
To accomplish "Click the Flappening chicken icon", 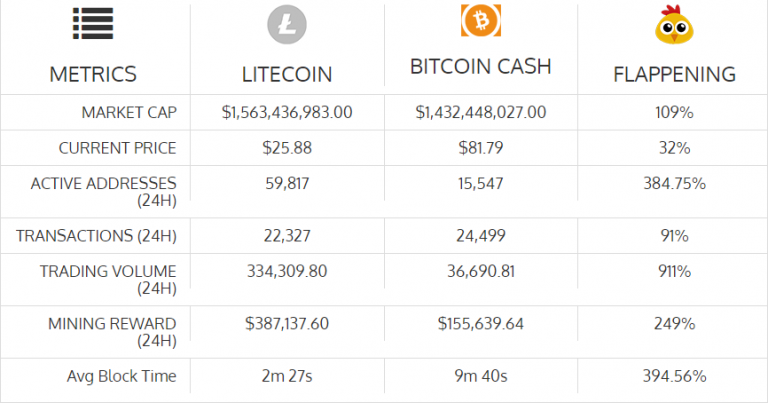I will tap(674, 25).
